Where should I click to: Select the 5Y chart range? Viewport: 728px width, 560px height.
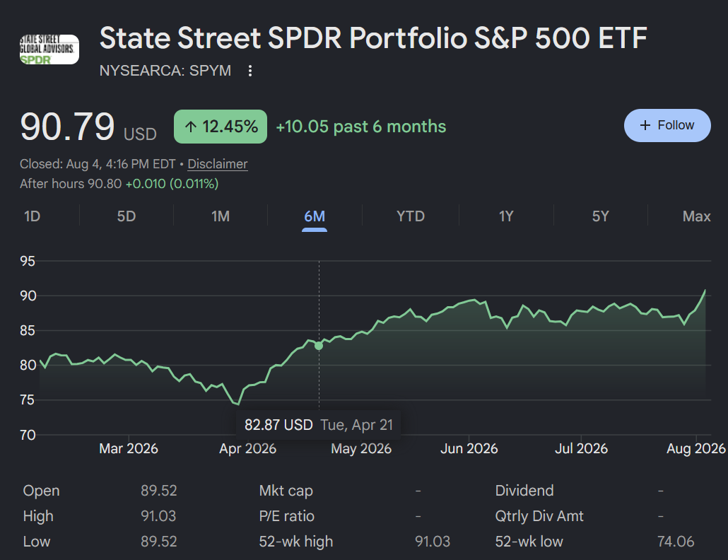tap(600, 216)
